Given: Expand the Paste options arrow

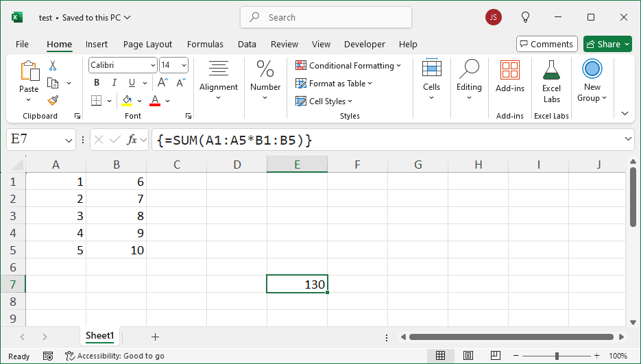Looking at the screenshot, I should (28, 100).
